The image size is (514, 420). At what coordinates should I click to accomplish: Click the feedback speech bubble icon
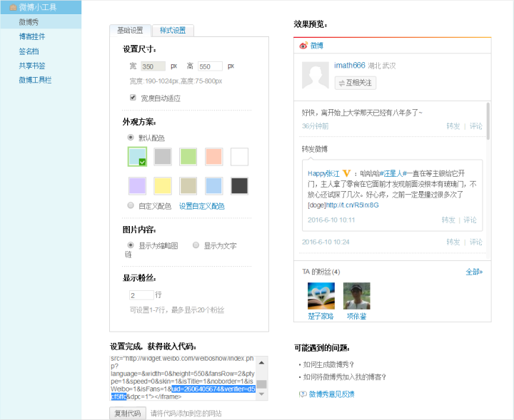pos(303,394)
